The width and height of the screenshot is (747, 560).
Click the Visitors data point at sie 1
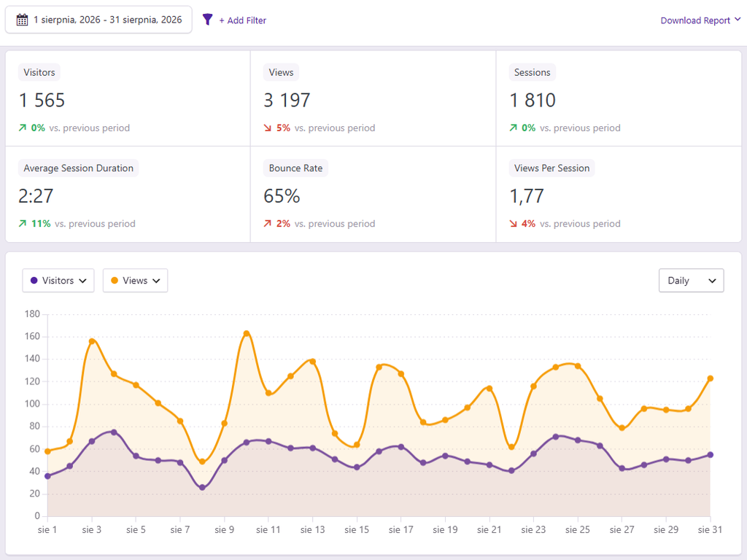(47, 476)
